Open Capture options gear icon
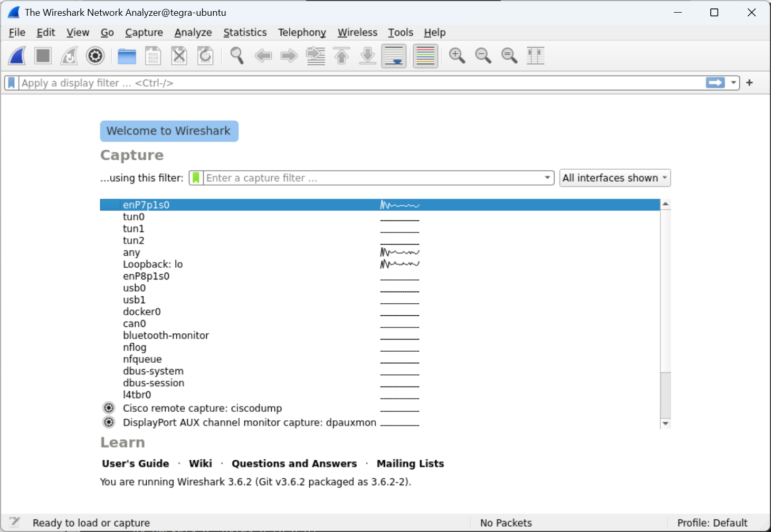 96,55
